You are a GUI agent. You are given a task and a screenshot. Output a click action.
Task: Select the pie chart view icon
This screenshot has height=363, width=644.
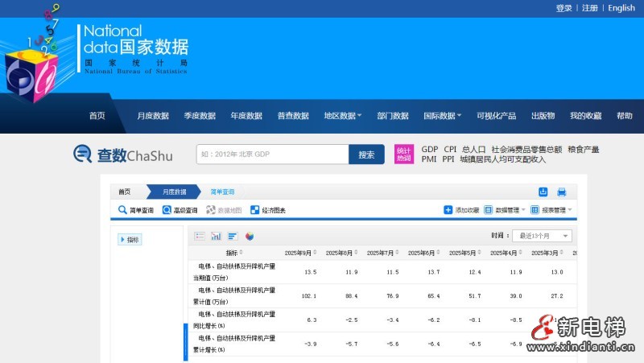(249, 236)
